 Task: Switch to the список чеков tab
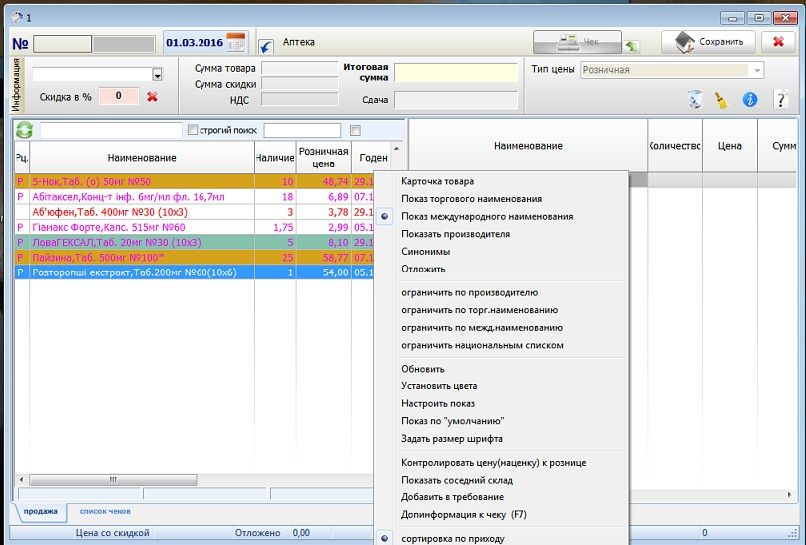tap(104, 511)
